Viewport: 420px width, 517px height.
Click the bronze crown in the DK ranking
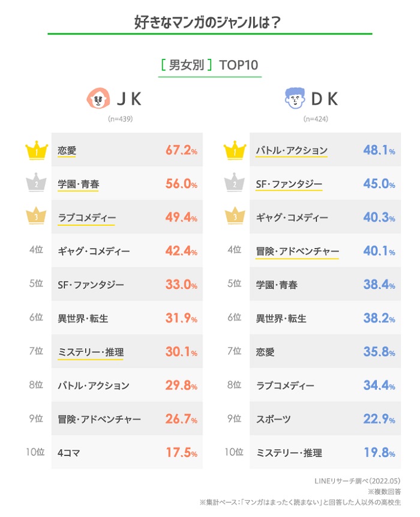click(x=234, y=217)
